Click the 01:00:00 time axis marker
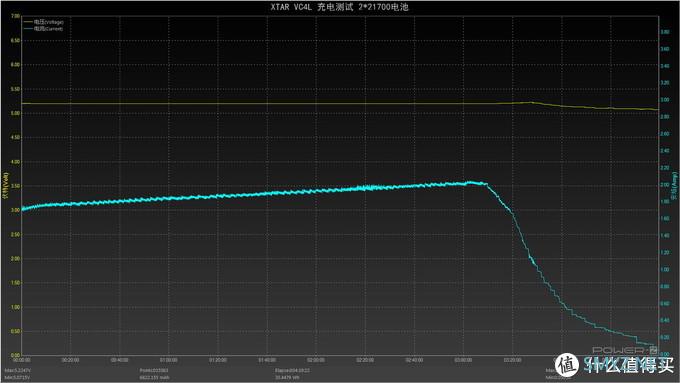Image resolution: width=680 pixels, height=383 pixels. (x=169, y=360)
